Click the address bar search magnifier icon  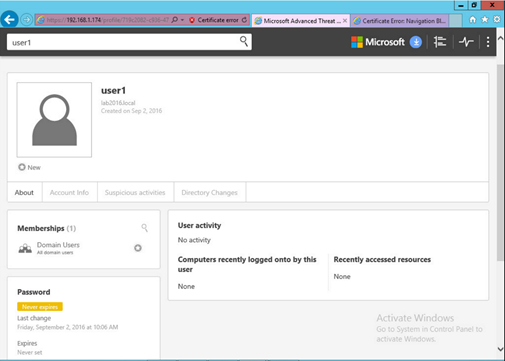coord(174,20)
